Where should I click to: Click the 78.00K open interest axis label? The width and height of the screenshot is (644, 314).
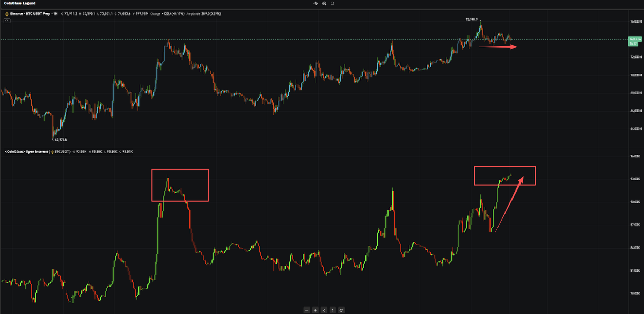point(636,294)
